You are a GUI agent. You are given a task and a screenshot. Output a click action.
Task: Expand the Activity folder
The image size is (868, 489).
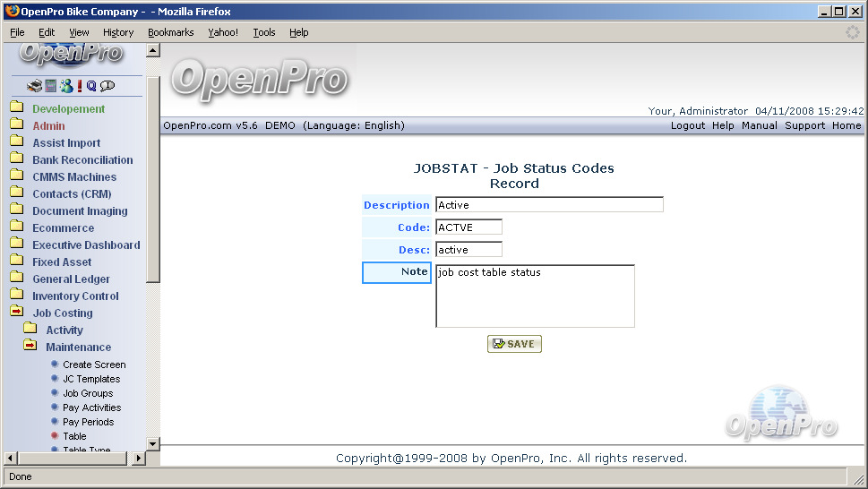pyautogui.click(x=30, y=330)
